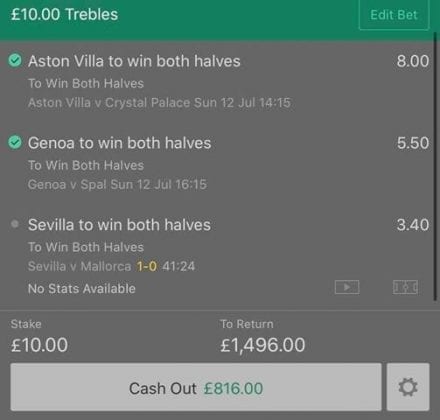Select Sevilla to win both halves
This screenshot has width=440, height=420.
click(x=119, y=225)
